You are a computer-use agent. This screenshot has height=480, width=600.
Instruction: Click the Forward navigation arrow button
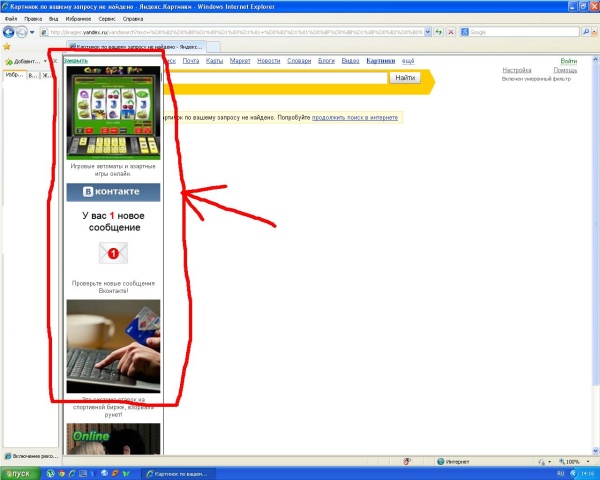click(x=22, y=32)
